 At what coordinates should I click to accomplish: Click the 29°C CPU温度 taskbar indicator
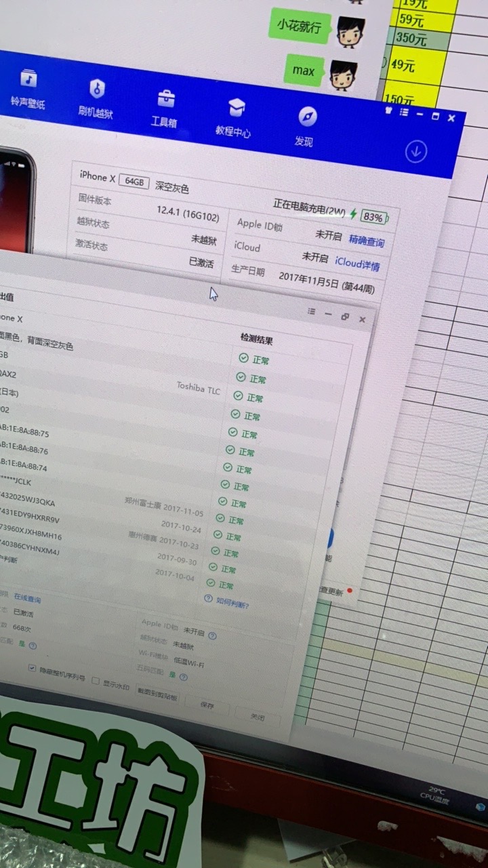pos(434,797)
